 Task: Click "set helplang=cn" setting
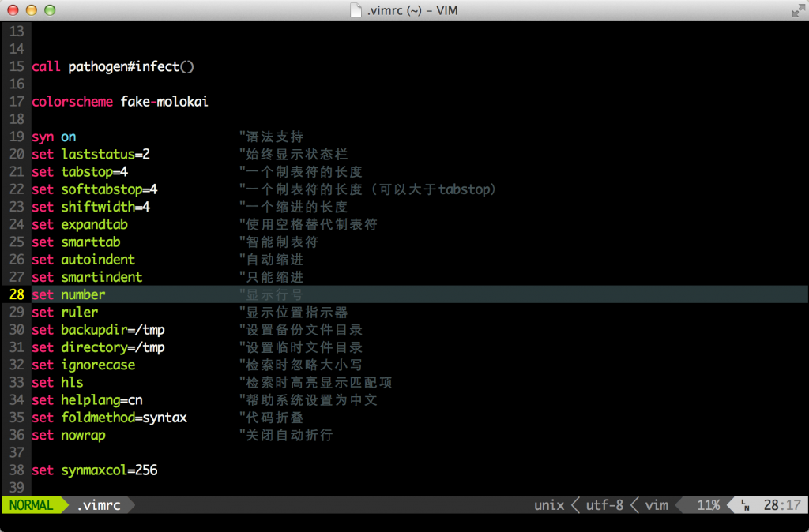tap(87, 399)
